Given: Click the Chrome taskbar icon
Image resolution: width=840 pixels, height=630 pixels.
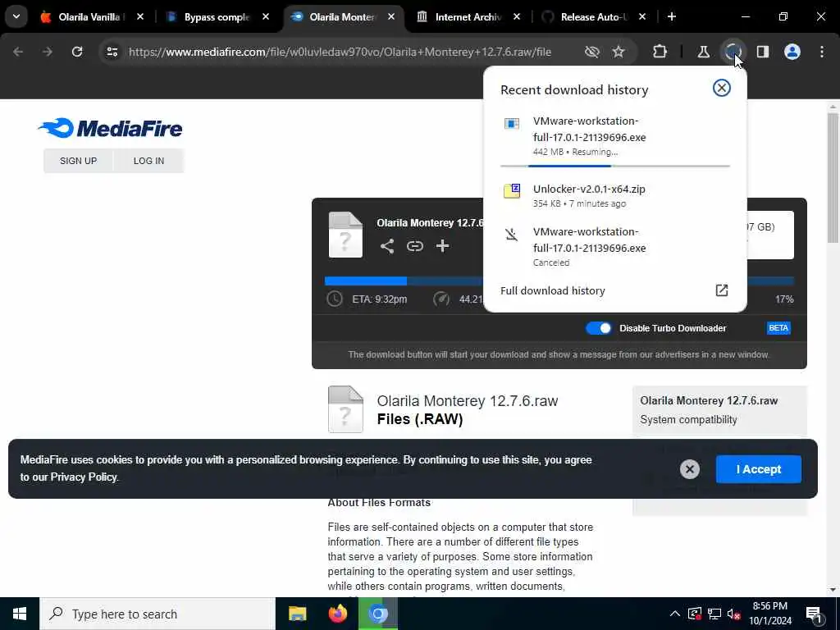Looking at the screenshot, I should pos(377,614).
